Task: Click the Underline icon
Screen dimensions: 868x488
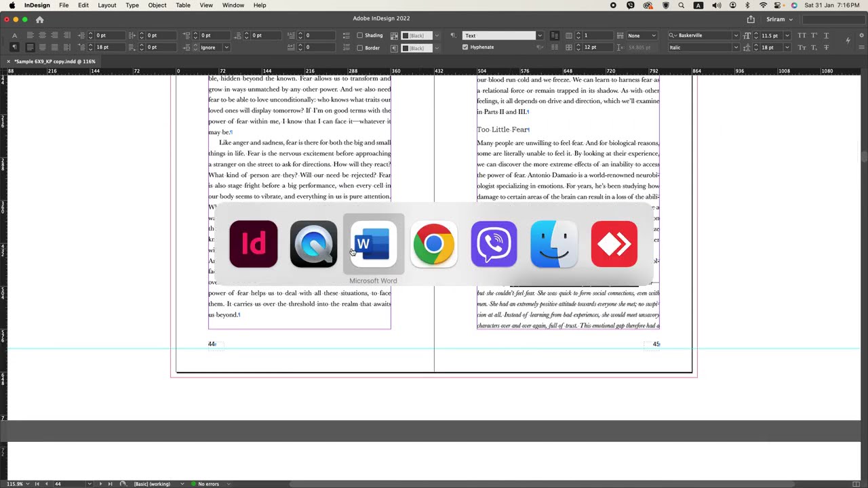Action: pos(826,35)
